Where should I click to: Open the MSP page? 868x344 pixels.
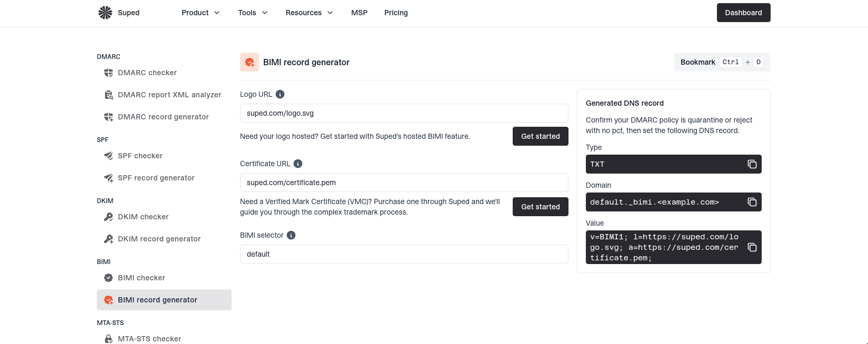[360, 13]
